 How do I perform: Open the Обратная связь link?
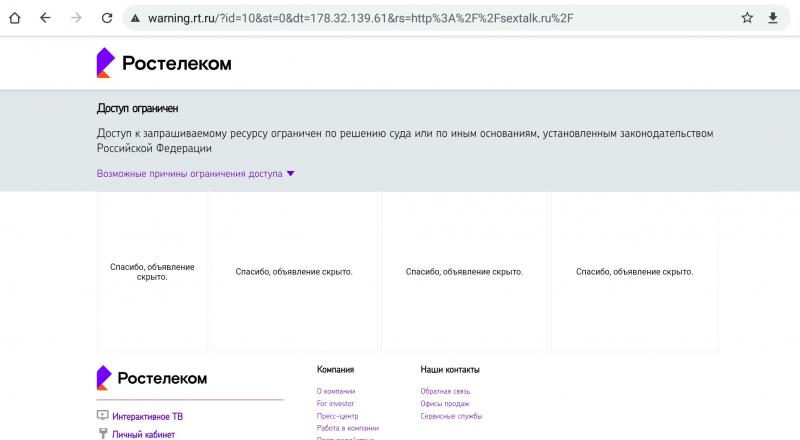[x=445, y=391]
